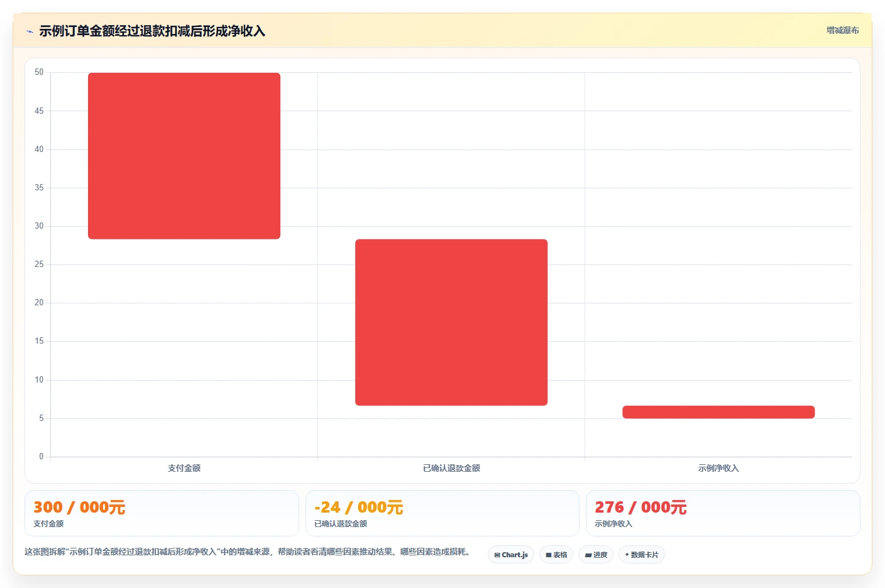The image size is (885, 588).
Task: Click the 支付金额 waterfall bar
Action: [x=184, y=156]
